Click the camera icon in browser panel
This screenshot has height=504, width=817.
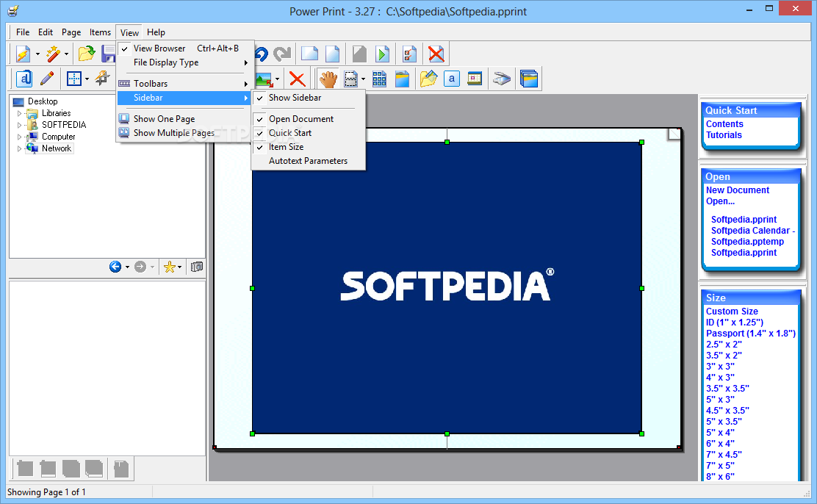click(x=197, y=267)
